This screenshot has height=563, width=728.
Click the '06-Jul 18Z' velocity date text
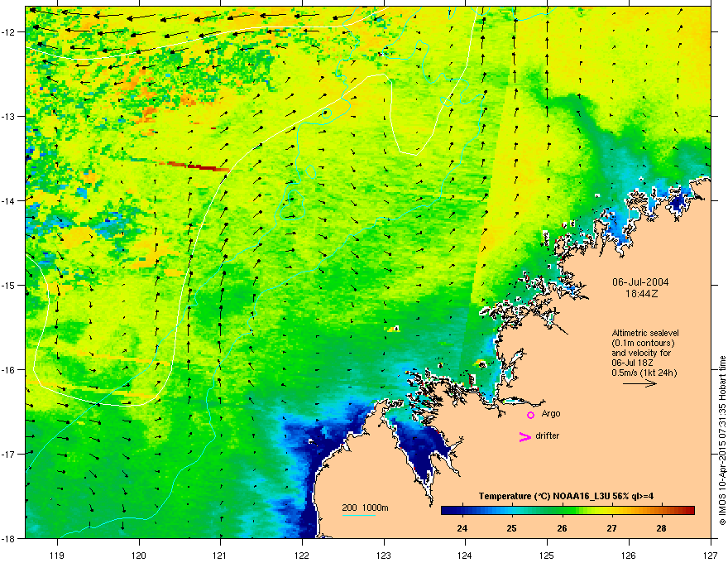(631, 363)
